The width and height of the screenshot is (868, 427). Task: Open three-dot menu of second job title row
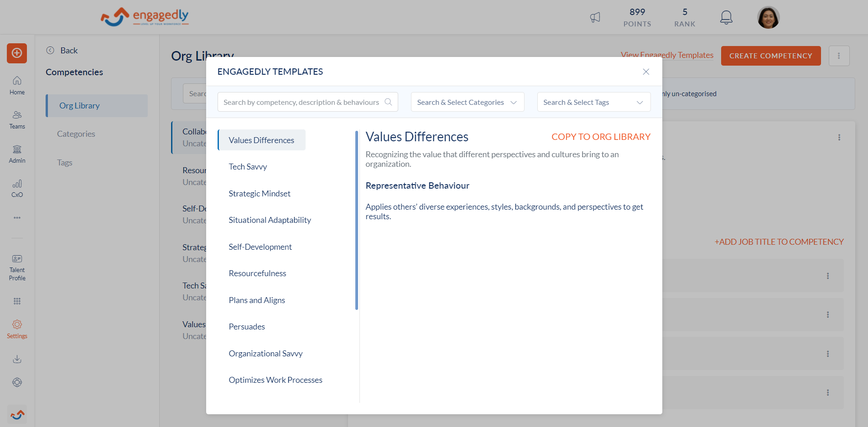pos(827,314)
